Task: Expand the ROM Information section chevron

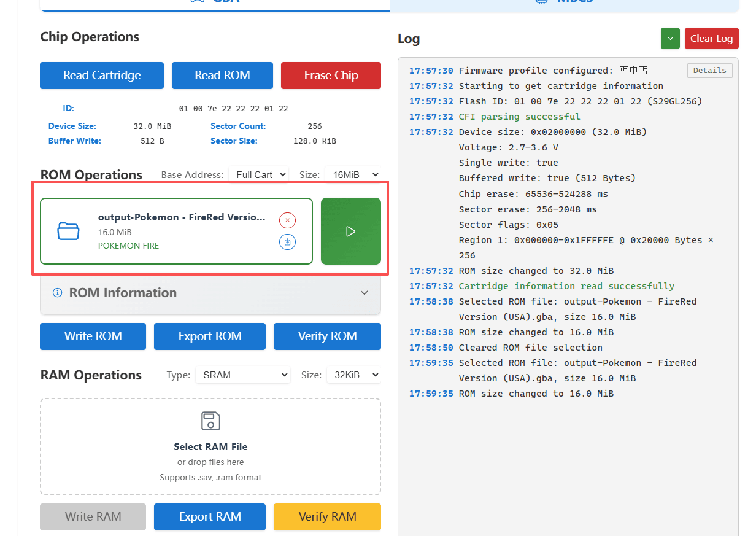Action: tap(364, 293)
